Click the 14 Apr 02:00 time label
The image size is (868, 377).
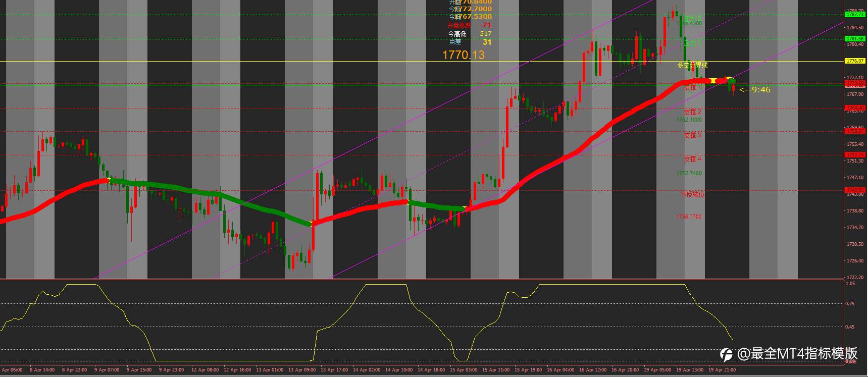[367, 369]
